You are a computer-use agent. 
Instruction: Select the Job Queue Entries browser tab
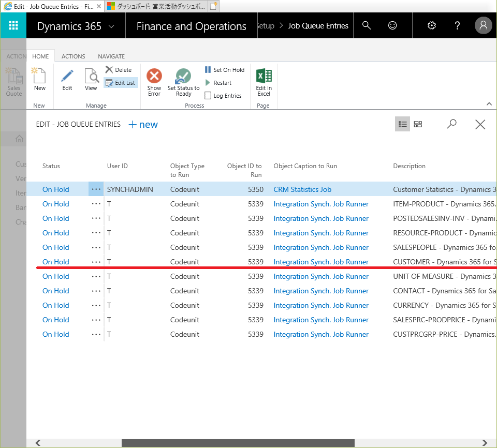pos(52,6)
